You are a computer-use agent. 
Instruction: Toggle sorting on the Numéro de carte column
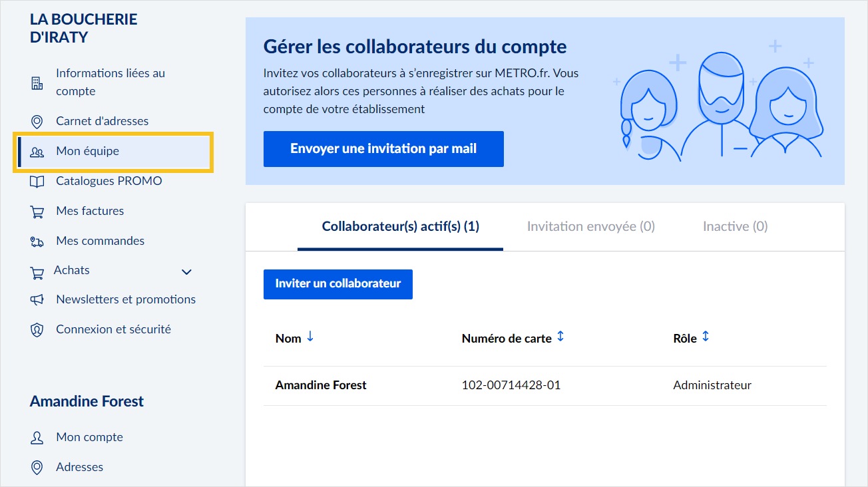coord(561,337)
